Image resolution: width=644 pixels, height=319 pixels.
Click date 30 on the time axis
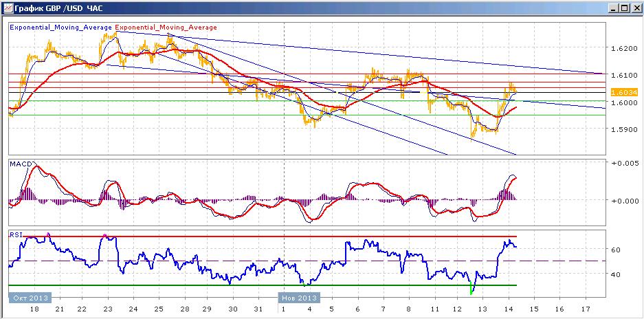click(x=233, y=309)
